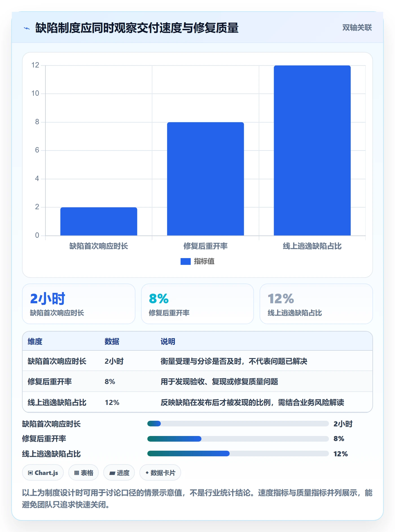Click the chart bar for 修复后重开率

click(205, 179)
